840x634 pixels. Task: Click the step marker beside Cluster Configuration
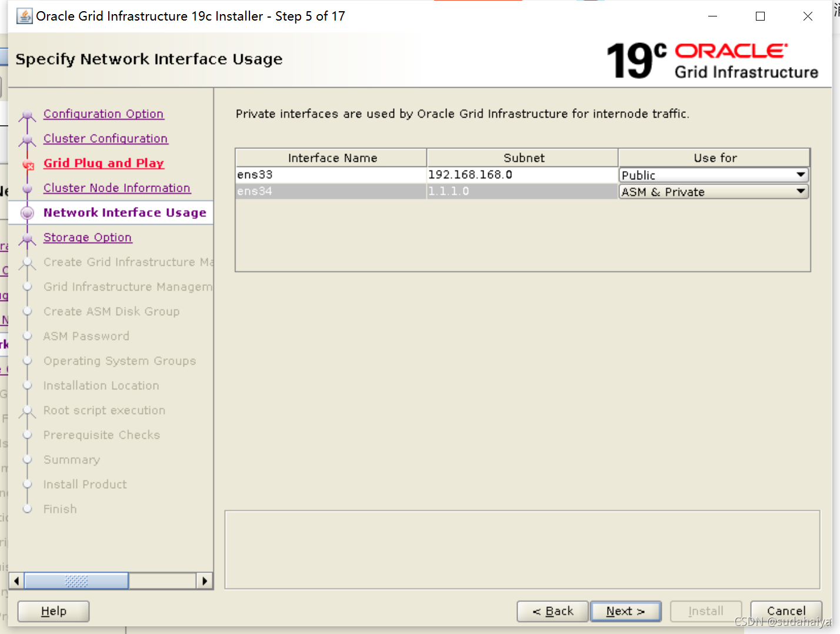(x=27, y=140)
